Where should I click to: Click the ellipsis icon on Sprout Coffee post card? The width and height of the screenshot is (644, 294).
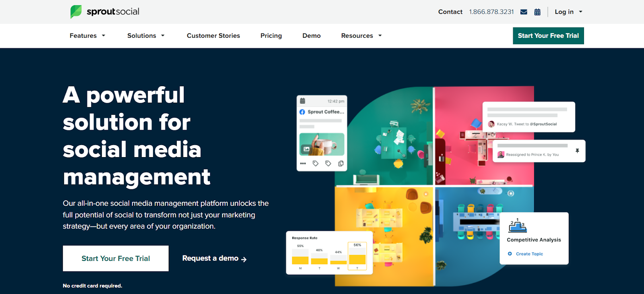(x=303, y=164)
